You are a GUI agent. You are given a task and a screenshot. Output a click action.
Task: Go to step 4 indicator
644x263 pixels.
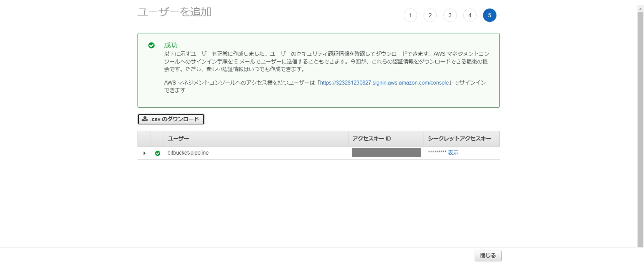[470, 15]
